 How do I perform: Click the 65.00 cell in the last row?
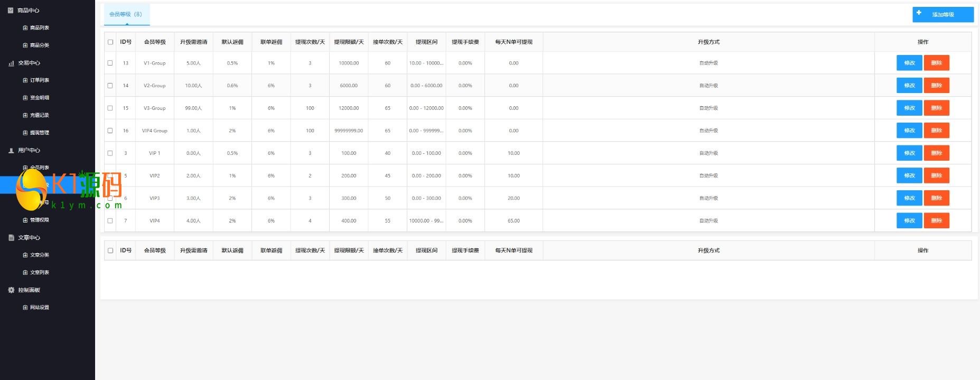tap(514, 221)
